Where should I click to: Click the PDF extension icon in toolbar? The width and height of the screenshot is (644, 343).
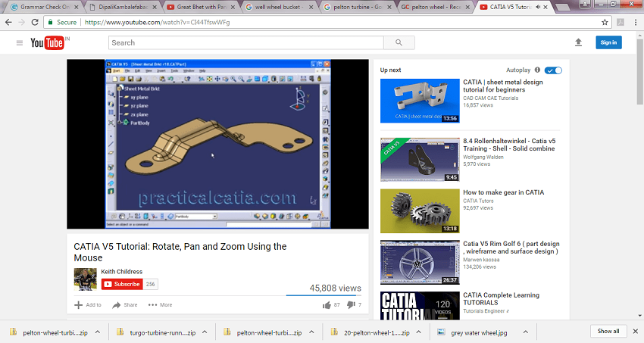[621, 22]
